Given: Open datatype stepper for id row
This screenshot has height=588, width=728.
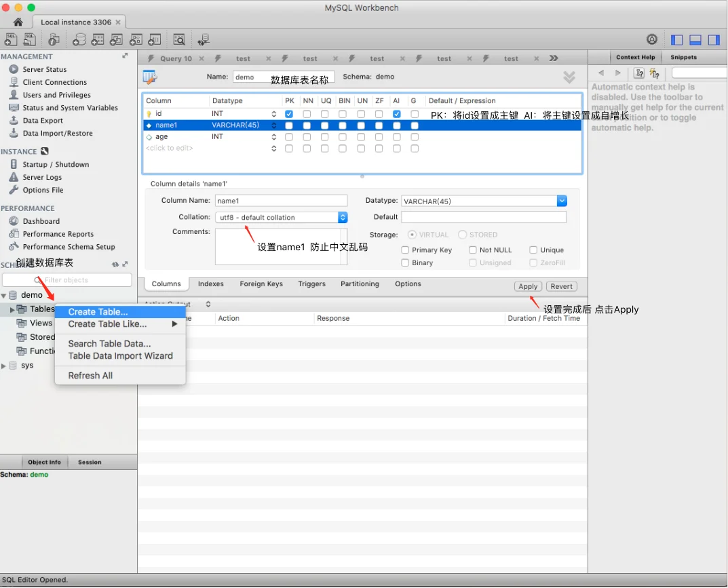Looking at the screenshot, I should (x=274, y=114).
